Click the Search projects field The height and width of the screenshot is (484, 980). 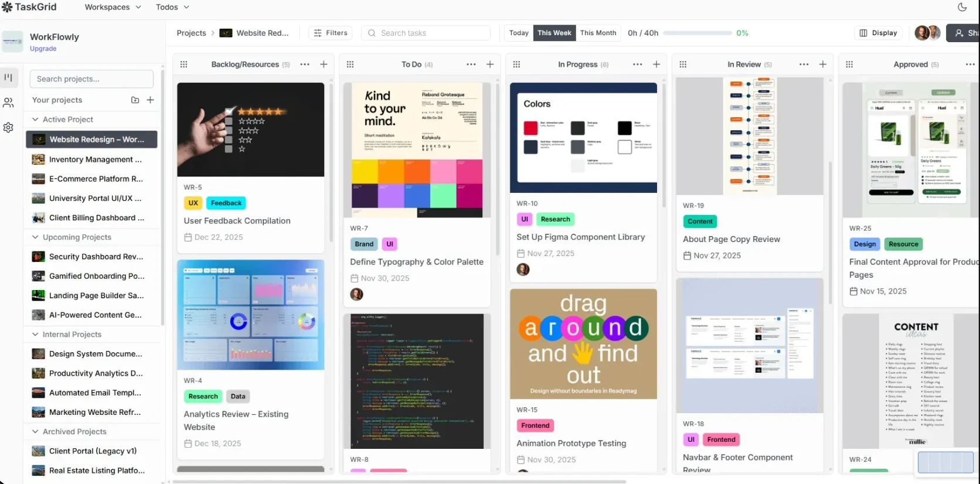point(91,79)
